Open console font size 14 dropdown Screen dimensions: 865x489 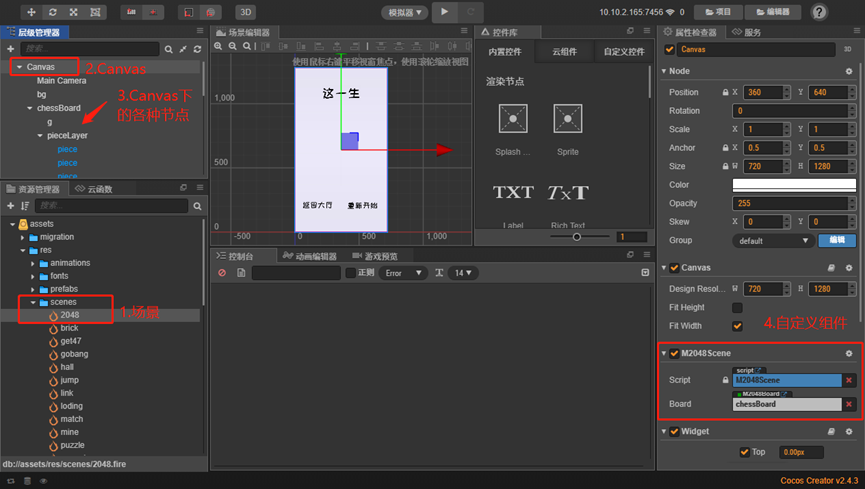463,273
